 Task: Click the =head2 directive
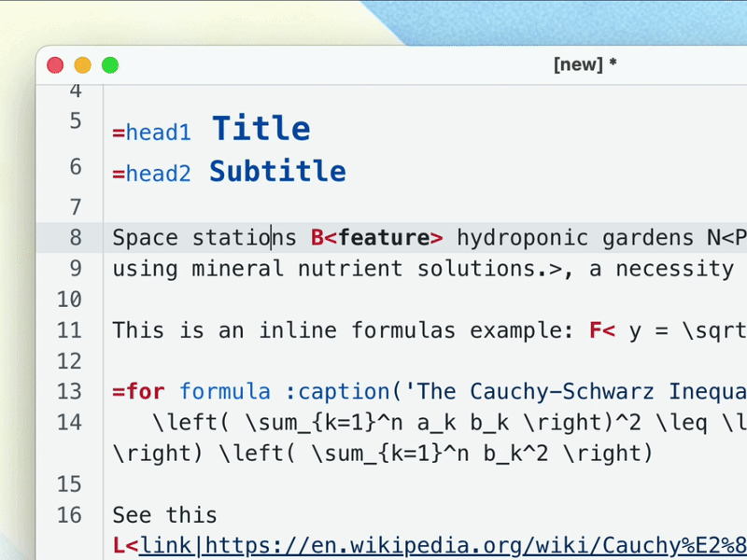pos(151,174)
